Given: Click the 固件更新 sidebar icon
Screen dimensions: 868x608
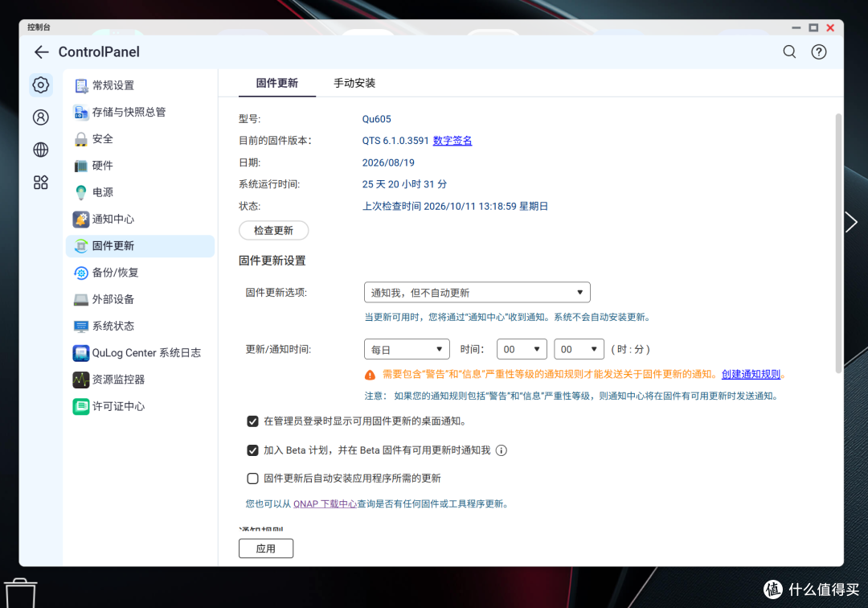Looking at the screenshot, I should tap(81, 246).
